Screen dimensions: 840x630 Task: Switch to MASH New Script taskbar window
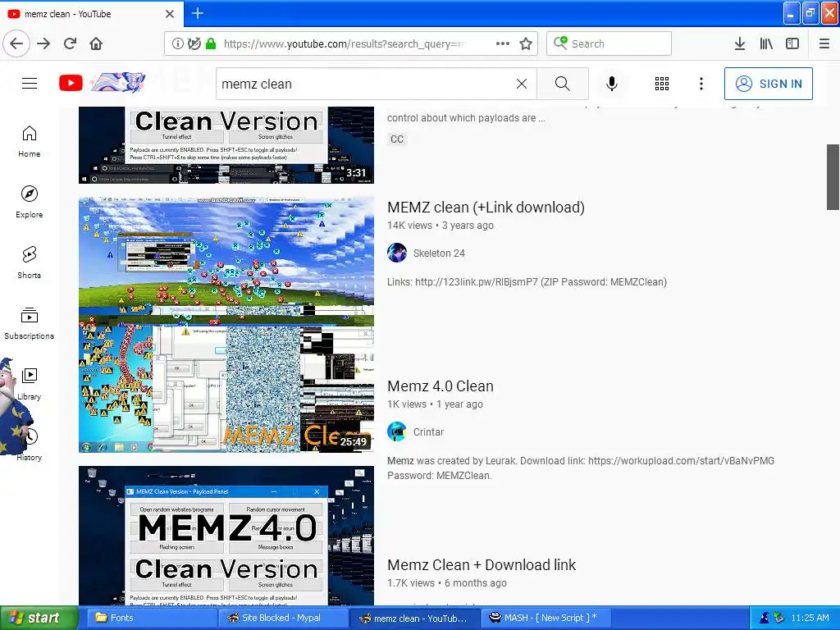(545, 618)
